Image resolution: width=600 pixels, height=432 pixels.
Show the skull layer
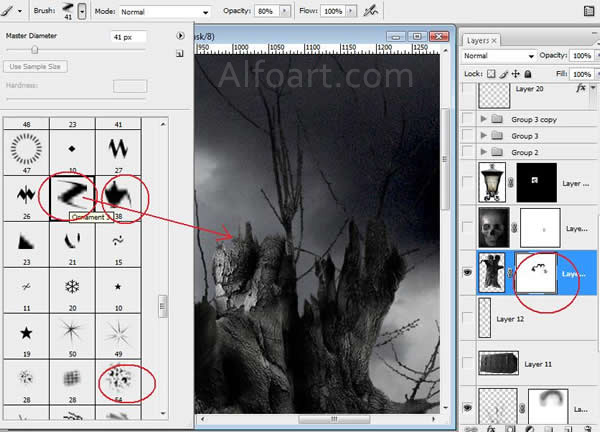click(468, 227)
